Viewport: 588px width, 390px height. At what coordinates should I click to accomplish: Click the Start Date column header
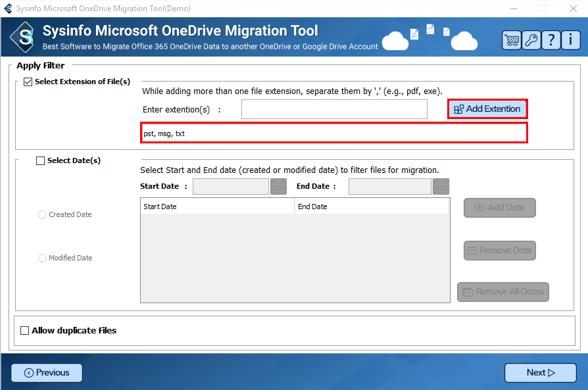tap(217, 207)
